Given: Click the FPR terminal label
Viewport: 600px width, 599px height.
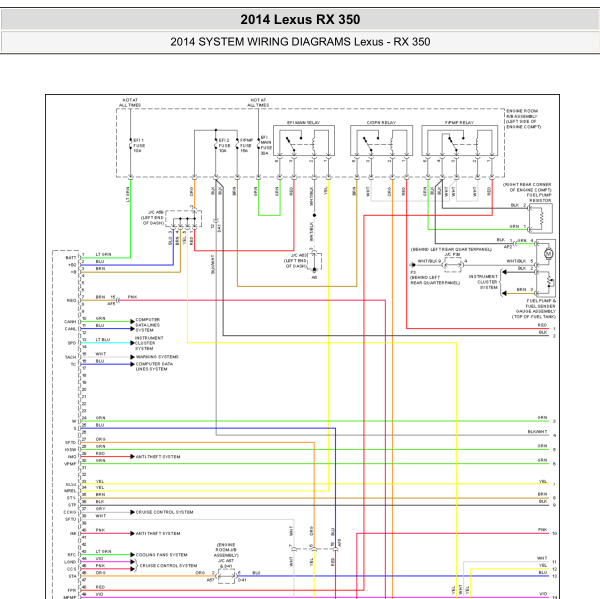Looking at the screenshot, I should pos(72,590).
